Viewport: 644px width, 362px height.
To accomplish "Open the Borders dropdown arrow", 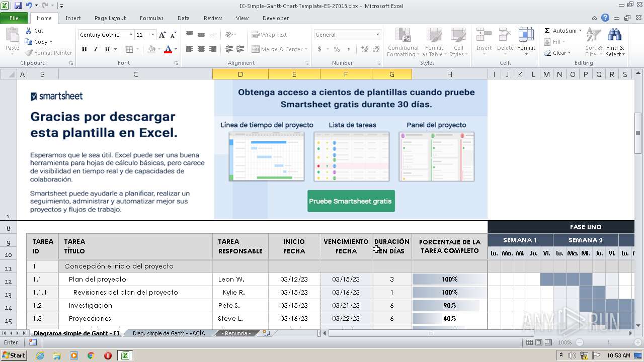I will click(138, 49).
